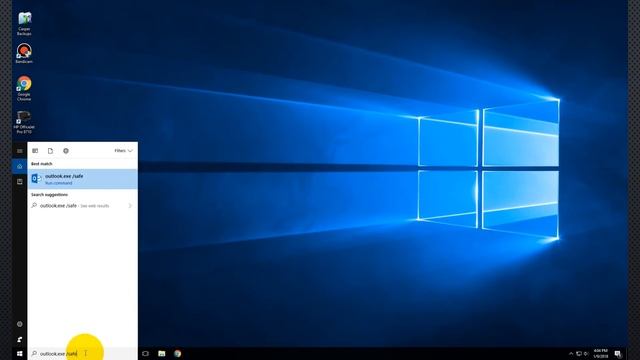Click the taskbar search box
The image size is (640, 360).
tap(82, 353)
